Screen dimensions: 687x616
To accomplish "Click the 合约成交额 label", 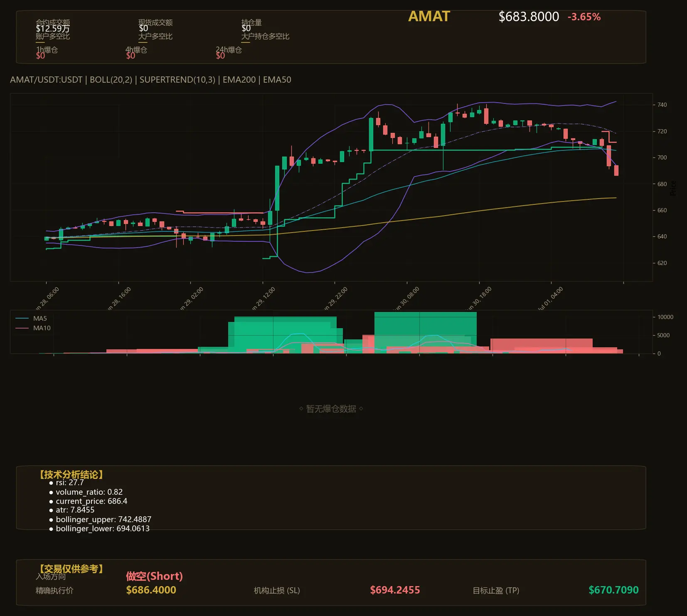I will pyautogui.click(x=53, y=22).
